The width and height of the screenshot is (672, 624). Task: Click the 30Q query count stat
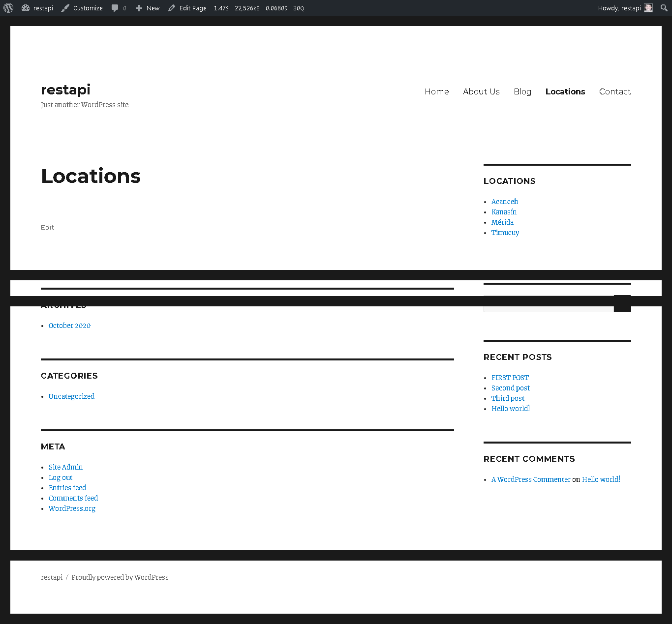coord(299,8)
